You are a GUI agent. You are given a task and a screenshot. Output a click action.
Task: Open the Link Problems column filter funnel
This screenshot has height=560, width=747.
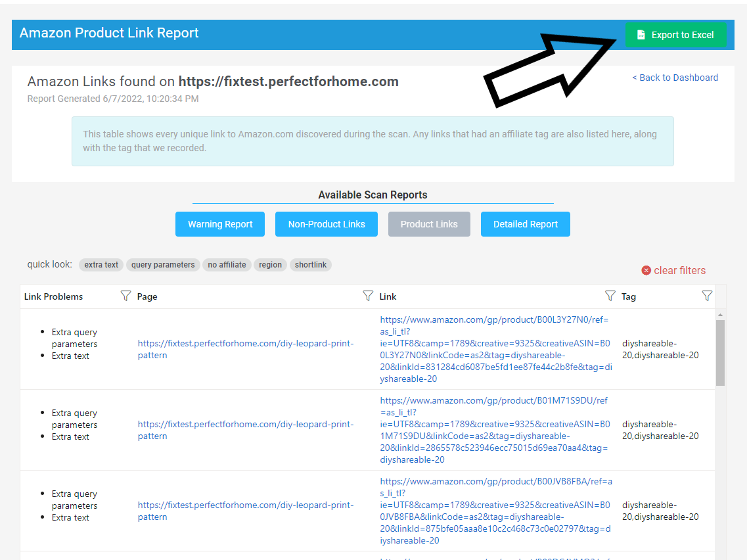tap(125, 296)
